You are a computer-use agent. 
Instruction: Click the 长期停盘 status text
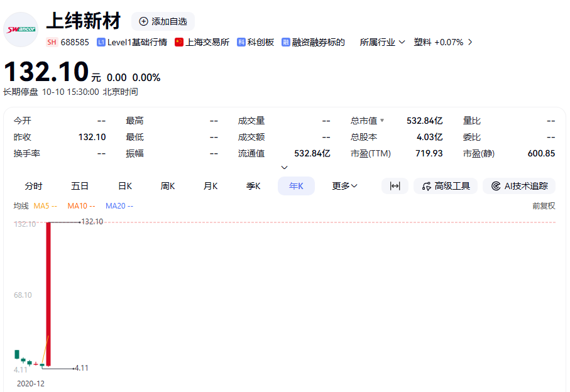(x=20, y=92)
